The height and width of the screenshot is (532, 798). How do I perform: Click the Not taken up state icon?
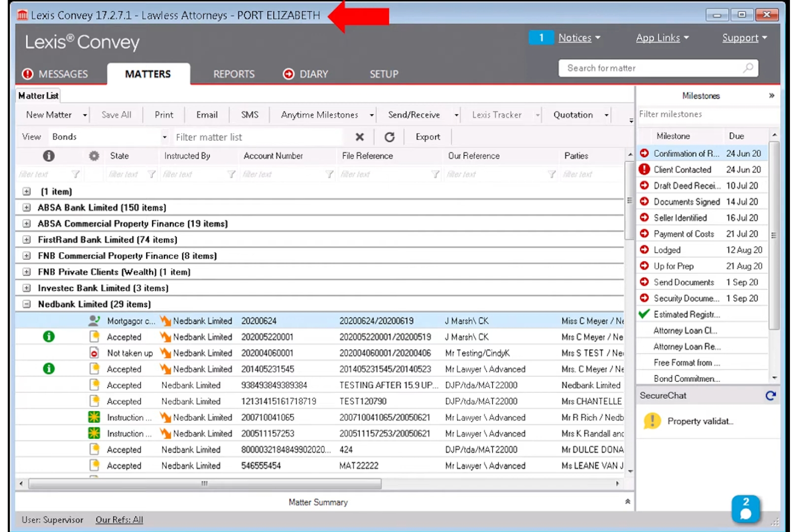pos(94,353)
